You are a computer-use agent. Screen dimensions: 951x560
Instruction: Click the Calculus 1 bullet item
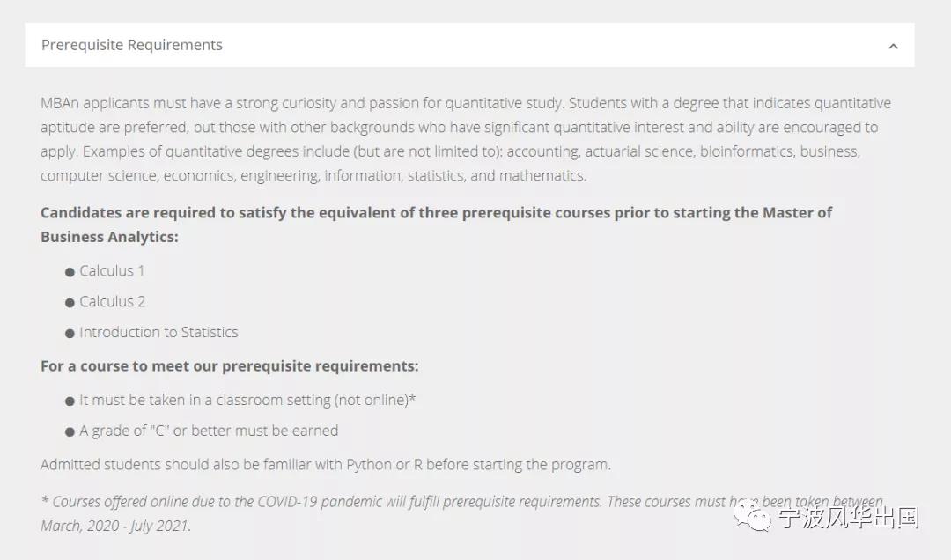pos(112,270)
